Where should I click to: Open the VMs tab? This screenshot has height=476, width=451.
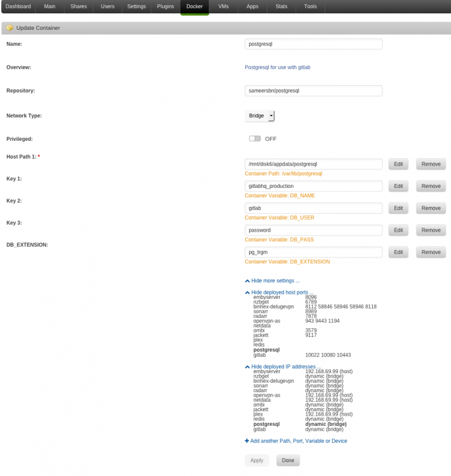point(224,6)
